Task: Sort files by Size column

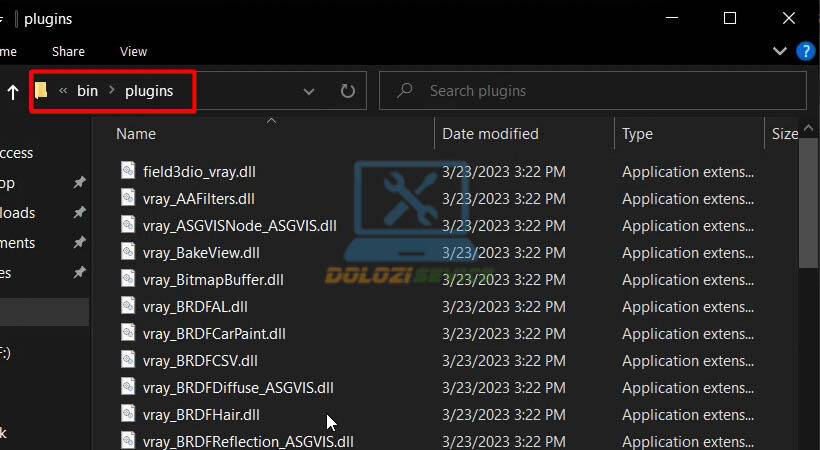Action: tap(784, 134)
